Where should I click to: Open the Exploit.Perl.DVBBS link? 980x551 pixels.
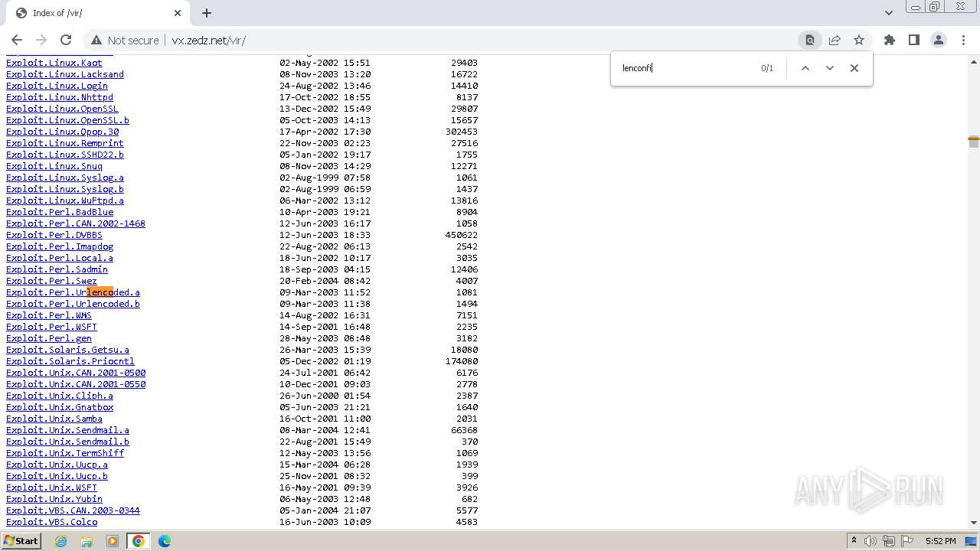pos(54,235)
